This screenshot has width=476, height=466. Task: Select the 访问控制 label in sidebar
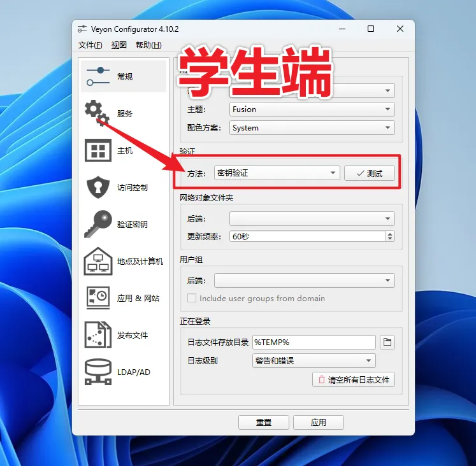pyautogui.click(x=133, y=187)
